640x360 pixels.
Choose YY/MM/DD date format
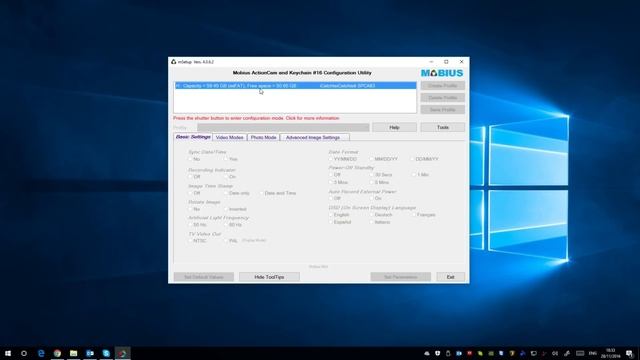[343, 159]
